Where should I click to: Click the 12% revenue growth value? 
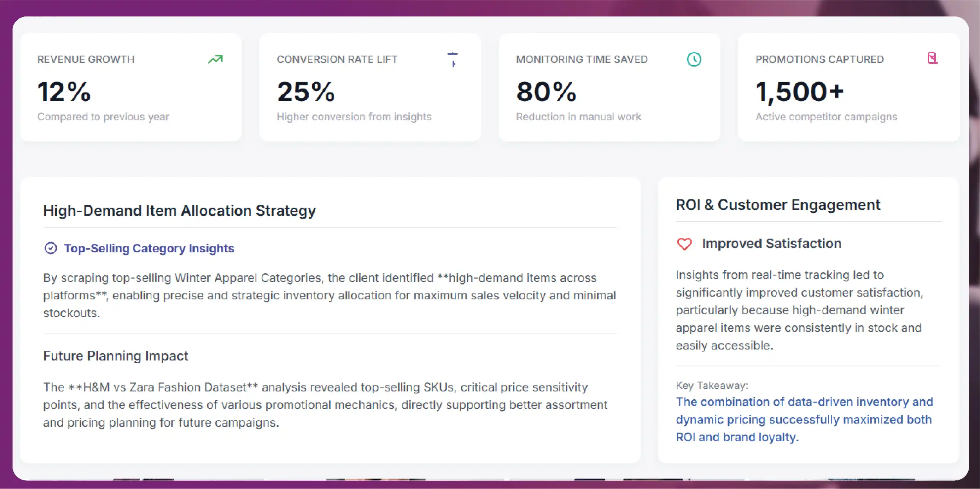(64, 92)
